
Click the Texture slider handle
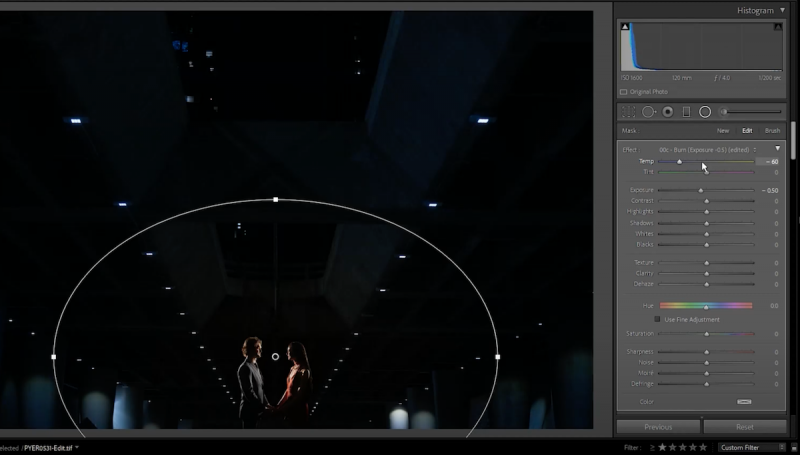point(707,263)
